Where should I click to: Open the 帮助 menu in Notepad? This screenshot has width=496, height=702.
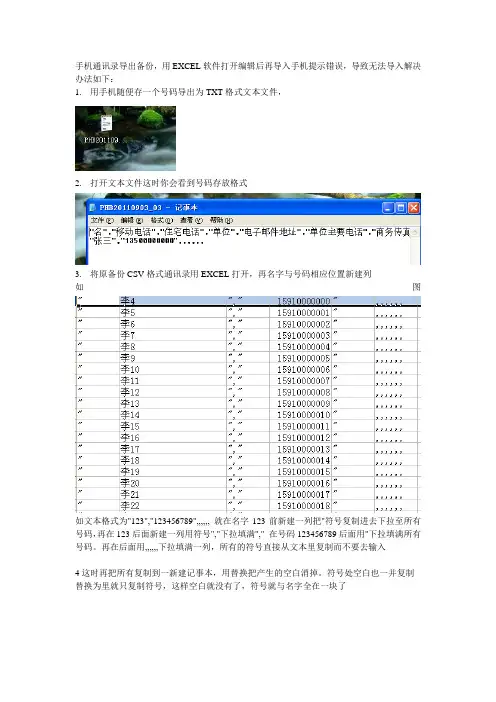tap(221, 220)
